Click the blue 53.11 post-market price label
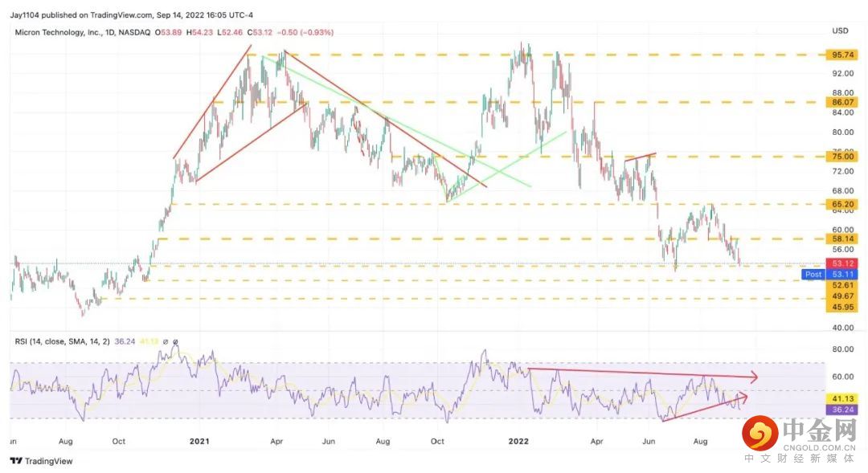Viewport: 868px width, 473px height. (x=842, y=275)
